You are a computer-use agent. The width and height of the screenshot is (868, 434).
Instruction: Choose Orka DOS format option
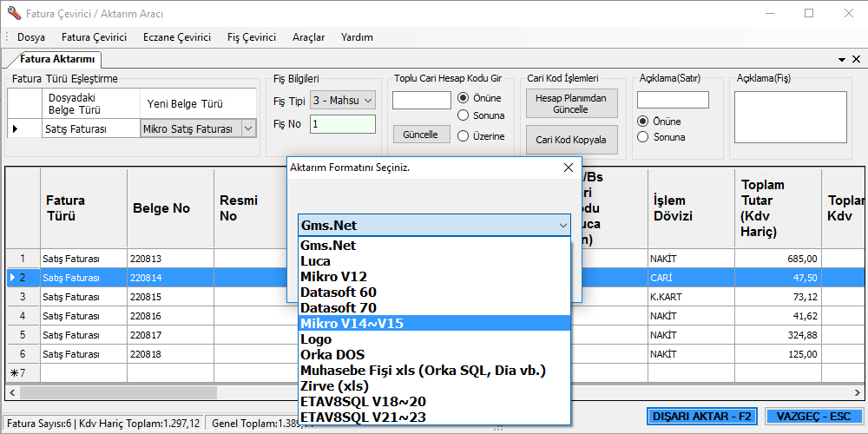coord(434,354)
